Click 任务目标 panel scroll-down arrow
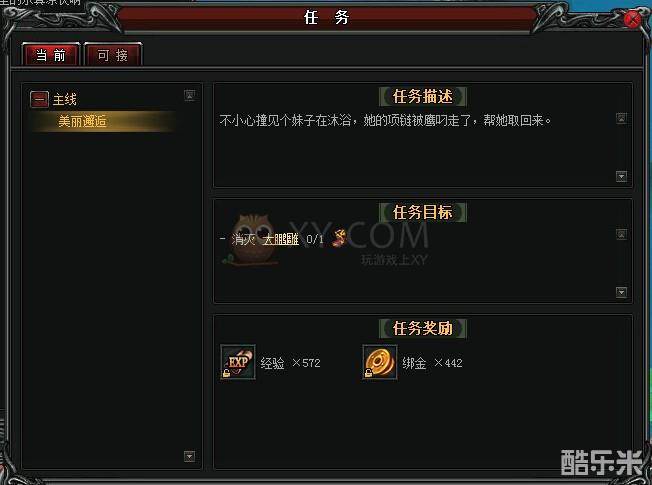 pos(621,292)
